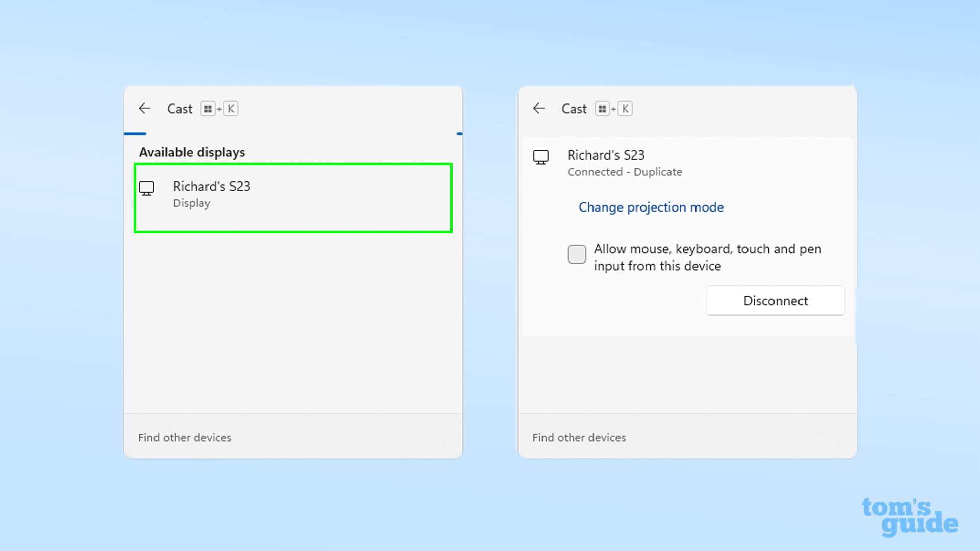The width and height of the screenshot is (980, 551).
Task: Click the Windows key icon in the right Cast header
Action: click(602, 109)
